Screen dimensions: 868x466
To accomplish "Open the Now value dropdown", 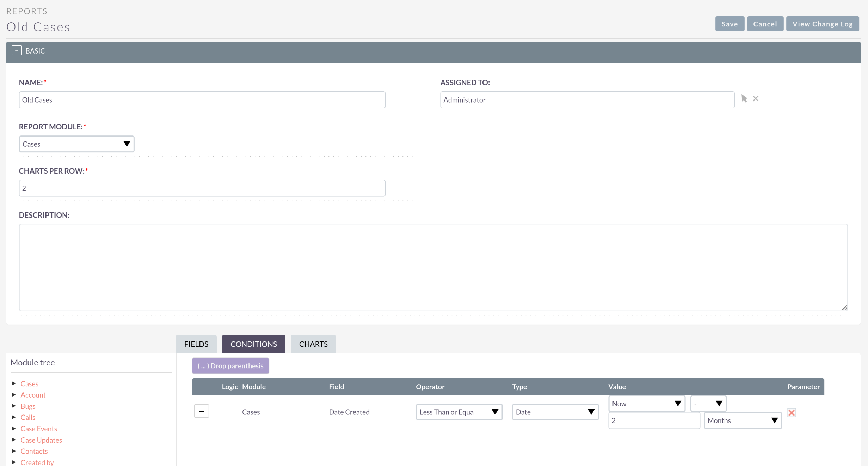I will tap(646, 404).
